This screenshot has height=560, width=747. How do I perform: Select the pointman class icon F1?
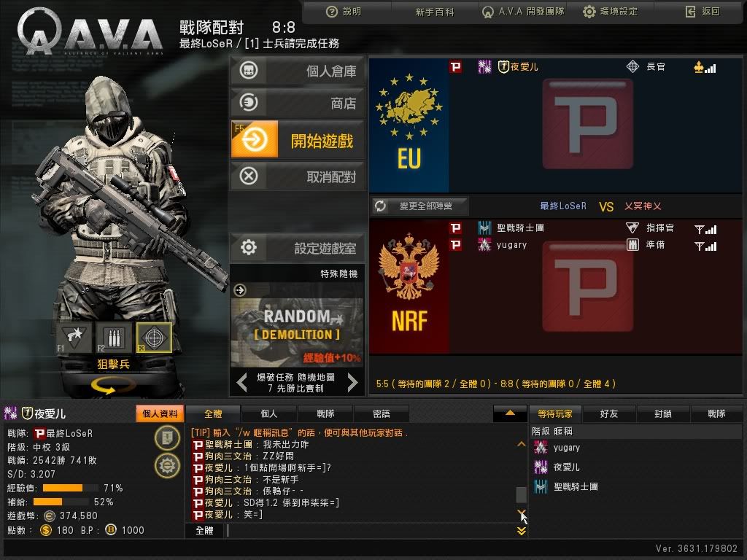point(74,338)
